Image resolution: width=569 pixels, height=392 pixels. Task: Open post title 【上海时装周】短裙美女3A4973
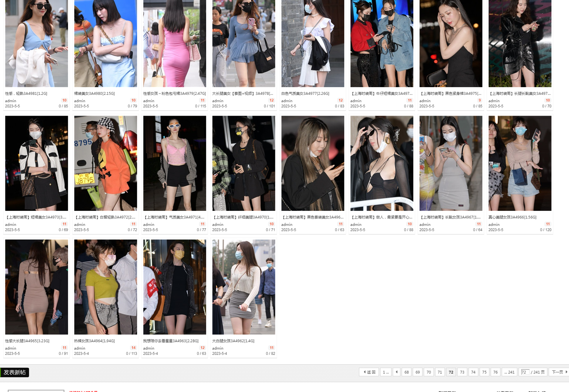pos(36,217)
